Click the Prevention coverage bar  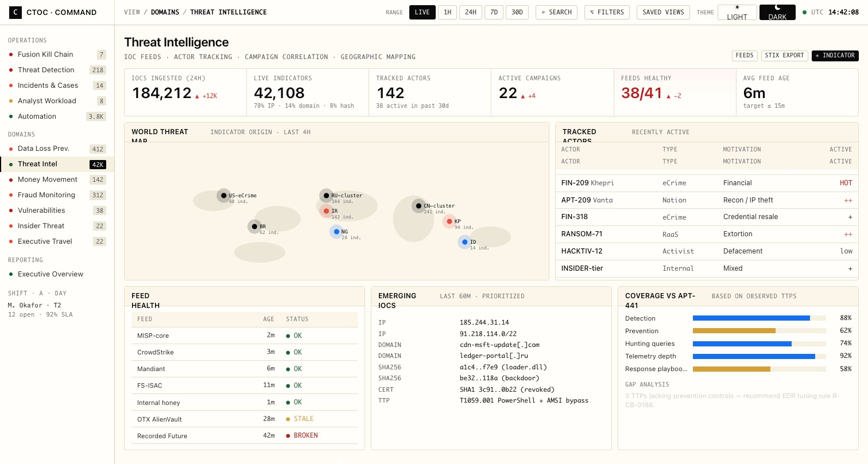coord(759,330)
